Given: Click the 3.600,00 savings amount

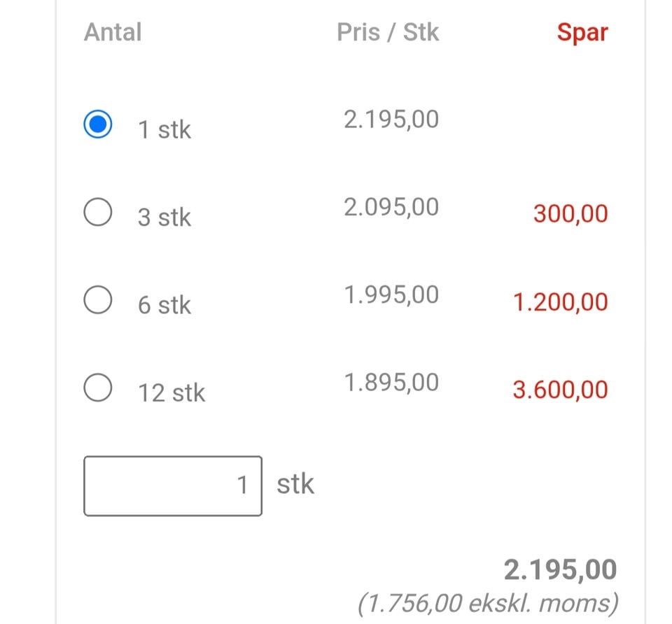Looking at the screenshot, I should (x=560, y=390).
